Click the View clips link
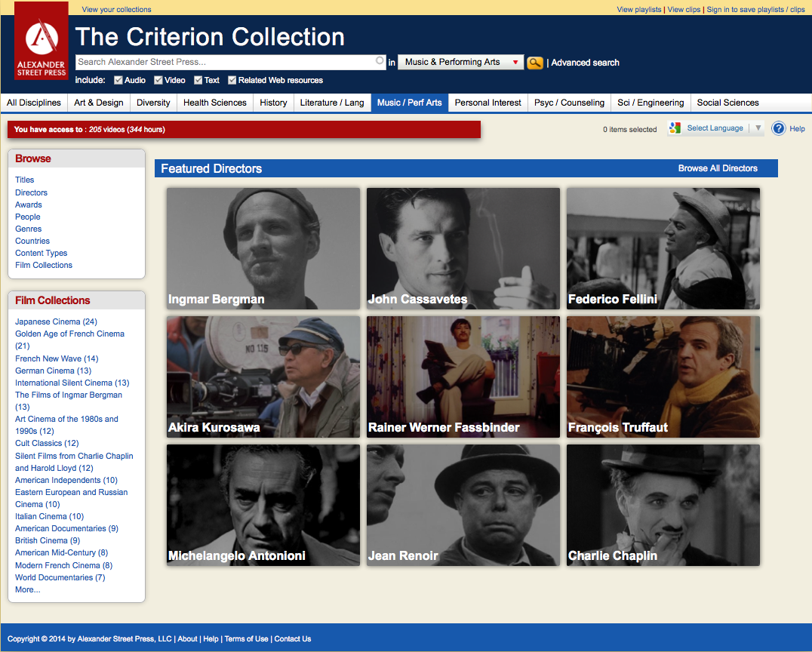 point(684,9)
